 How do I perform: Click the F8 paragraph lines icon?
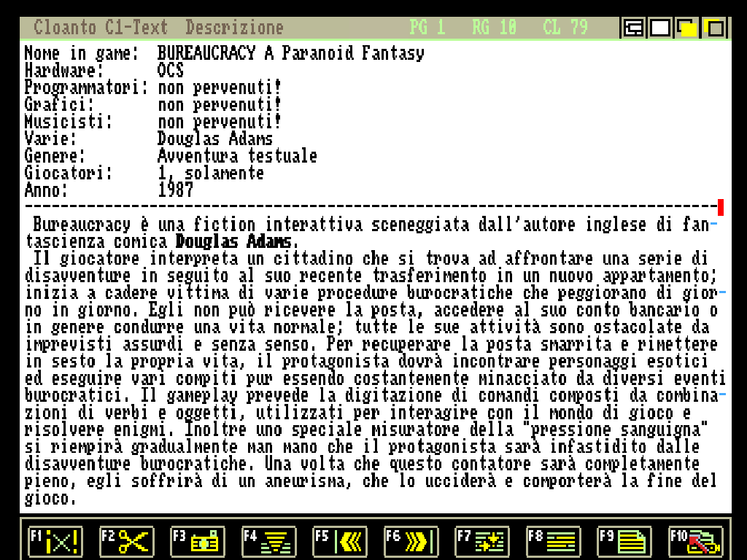point(554,542)
